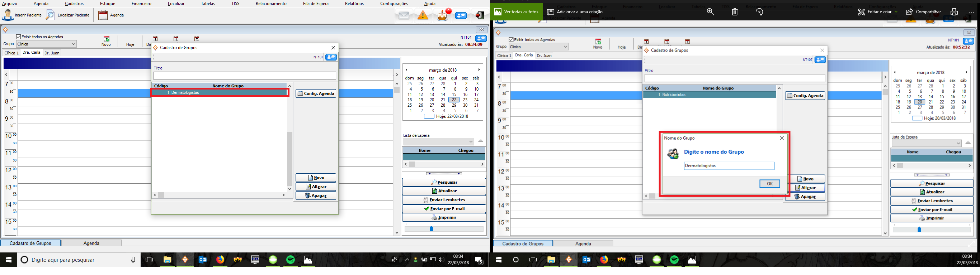Open the Grupo dropdown in window updated 08:34:09

tap(74, 44)
